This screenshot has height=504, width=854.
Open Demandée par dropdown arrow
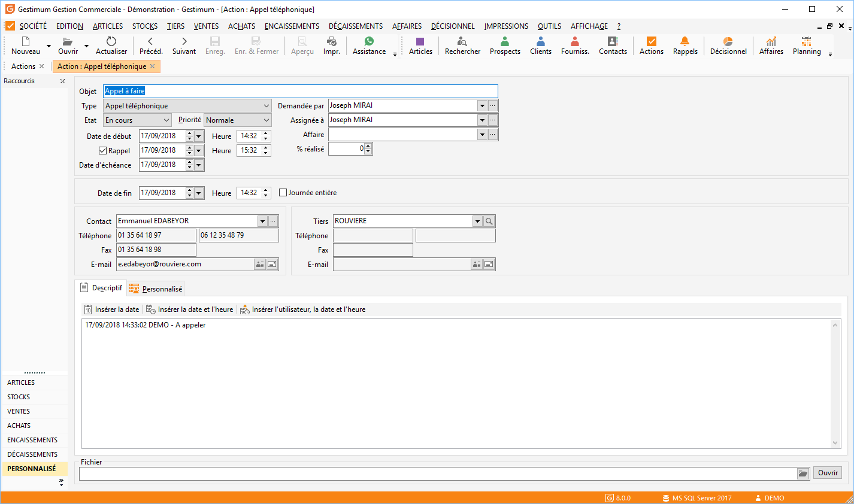click(482, 105)
